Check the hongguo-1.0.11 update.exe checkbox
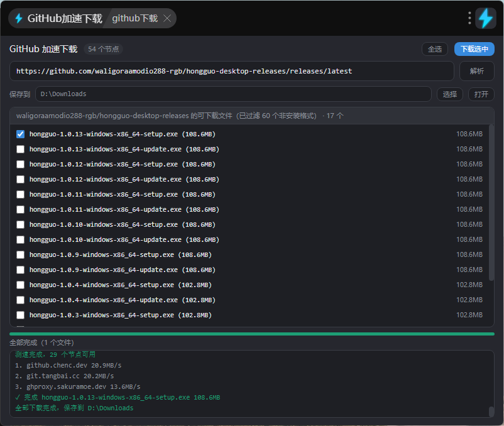 tap(20, 209)
